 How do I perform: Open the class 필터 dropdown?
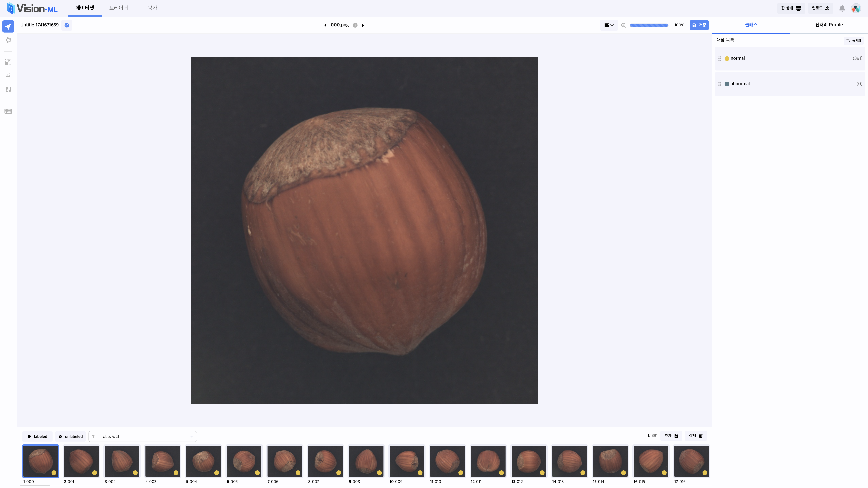click(x=143, y=436)
